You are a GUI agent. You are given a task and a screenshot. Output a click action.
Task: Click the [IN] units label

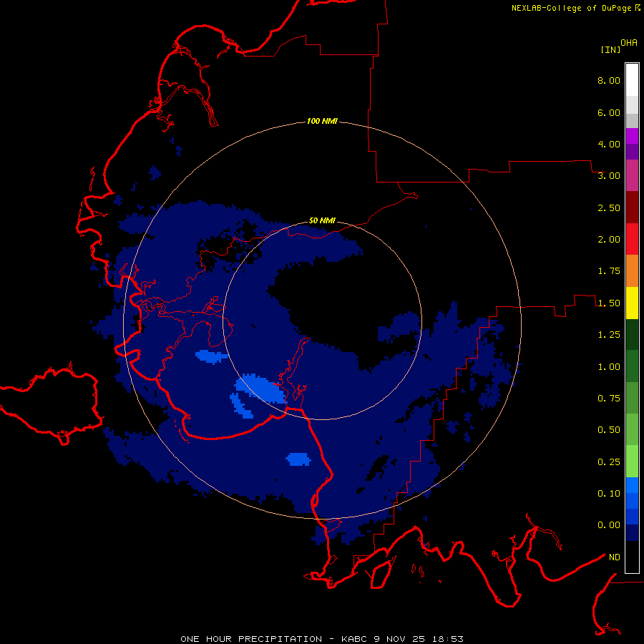610,49
